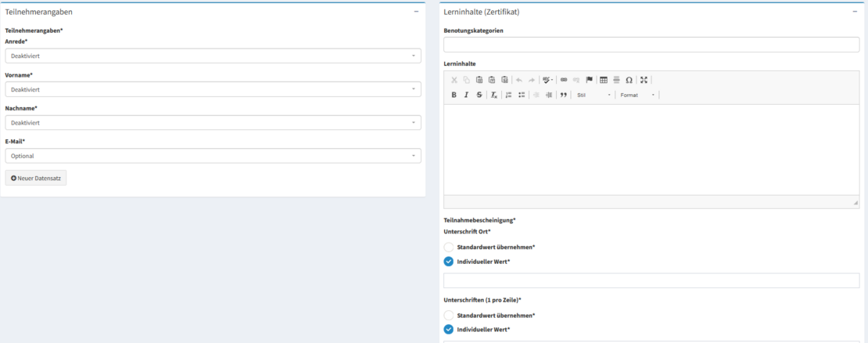
Task: Click into the Benotungskategorien input field
Action: (x=651, y=45)
